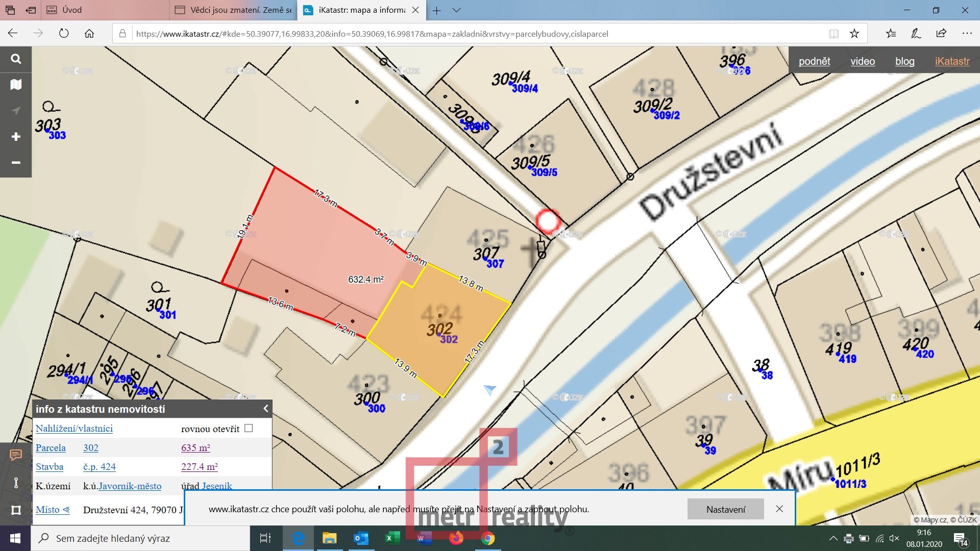The image size is (980, 551).
Task: Go back to previous page
Action: (x=13, y=34)
